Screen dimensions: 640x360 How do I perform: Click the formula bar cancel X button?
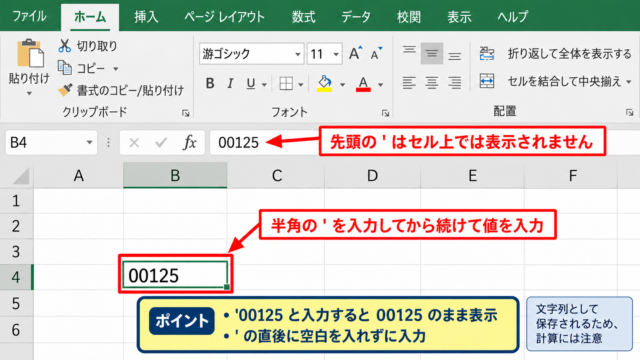[134, 142]
